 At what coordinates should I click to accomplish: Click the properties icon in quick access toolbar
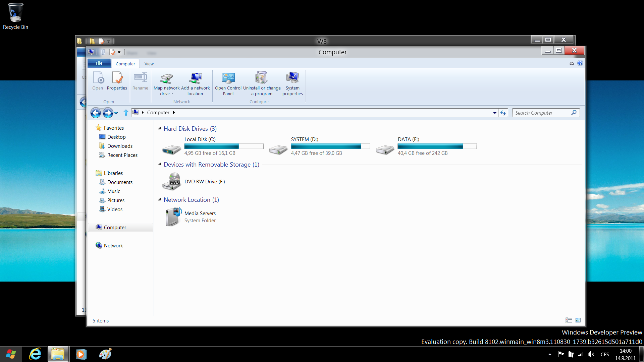(112, 52)
